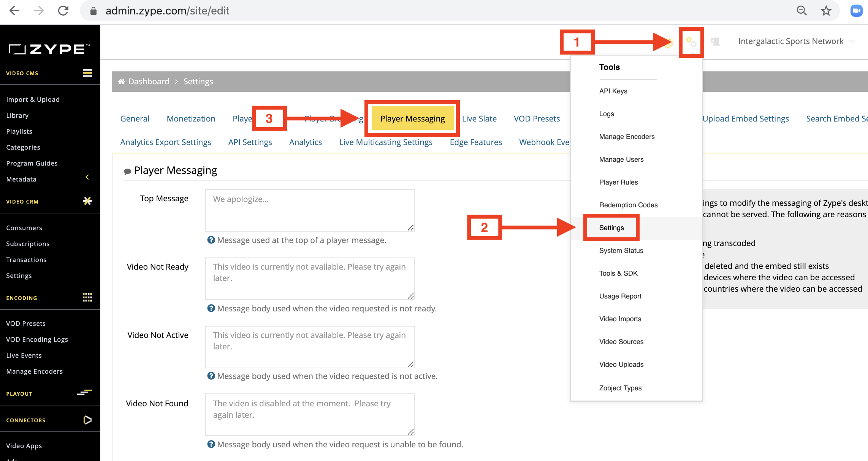
Task: Expand the Metadata sidebar chevron
Action: tap(87, 177)
